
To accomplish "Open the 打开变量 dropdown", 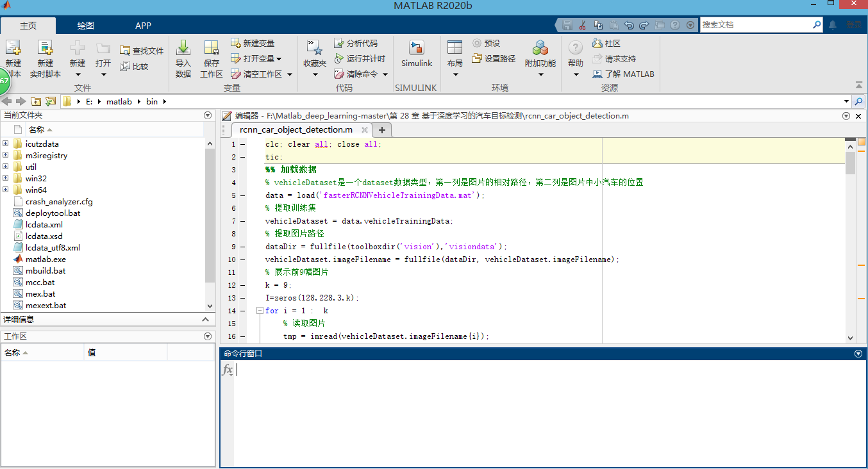I will [x=280, y=59].
